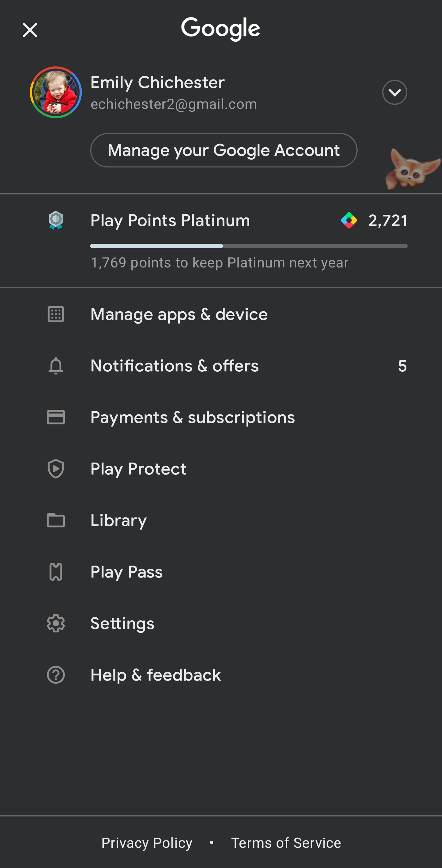The image size is (442, 868).
Task: Tap the Platinum points progress bar
Action: (x=249, y=246)
